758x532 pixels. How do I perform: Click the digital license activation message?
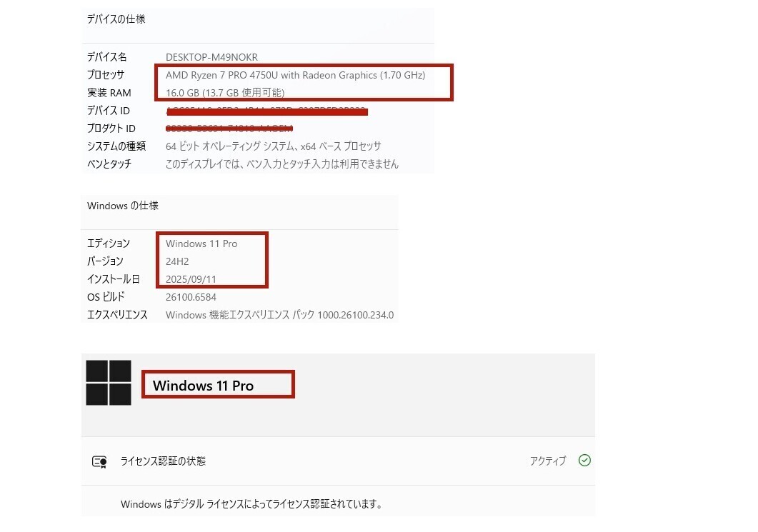click(251, 504)
